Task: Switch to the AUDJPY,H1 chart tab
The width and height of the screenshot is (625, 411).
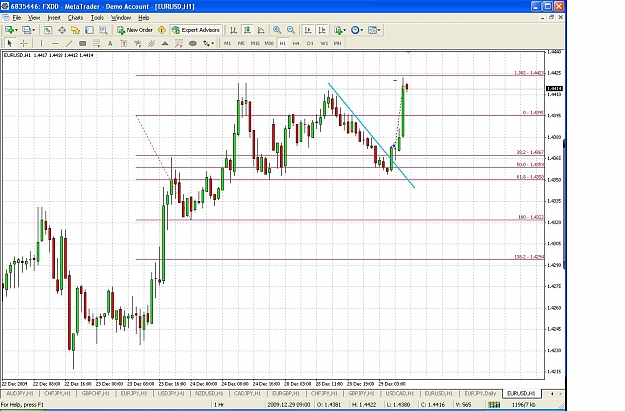Action: click(x=20, y=393)
